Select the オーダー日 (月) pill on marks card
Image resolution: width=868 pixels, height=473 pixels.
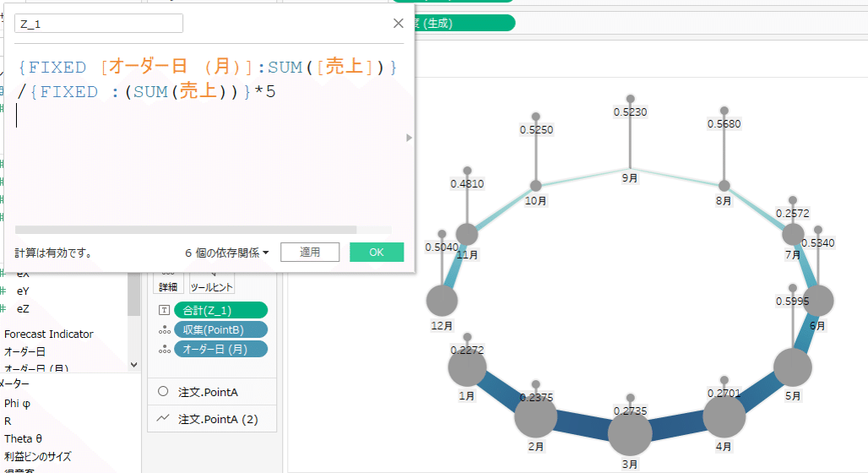[221, 349]
